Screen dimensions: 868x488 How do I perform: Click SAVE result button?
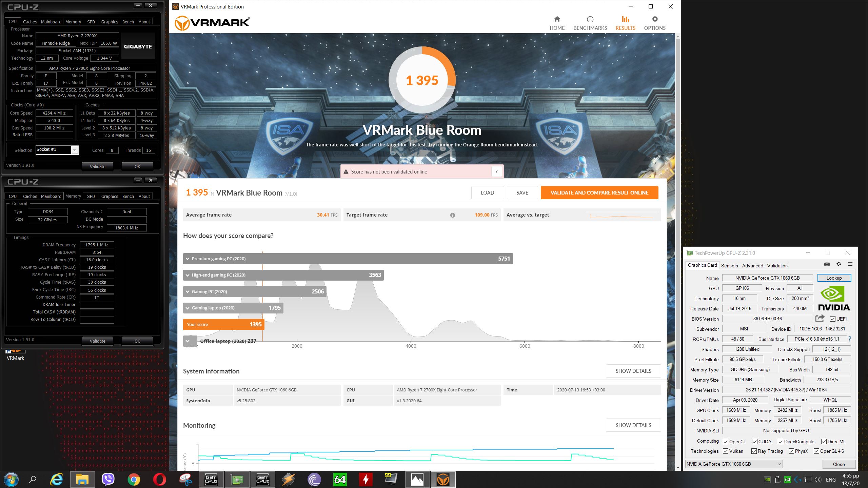[x=522, y=192]
